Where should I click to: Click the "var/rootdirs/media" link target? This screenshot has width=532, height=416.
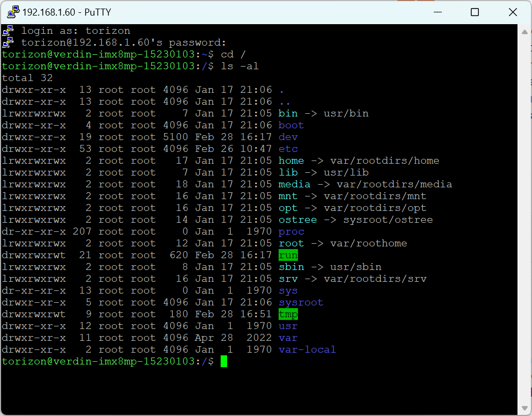coord(394,184)
